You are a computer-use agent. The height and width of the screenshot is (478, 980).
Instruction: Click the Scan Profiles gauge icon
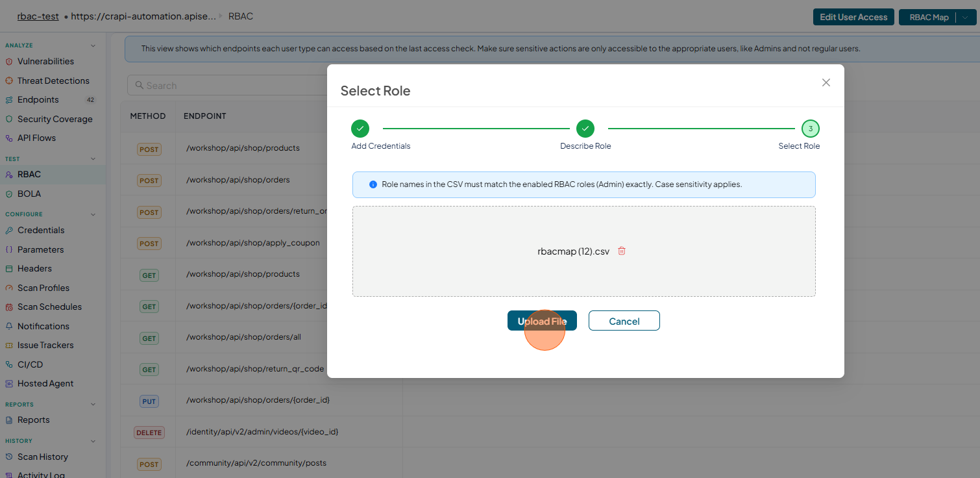tap(9, 288)
